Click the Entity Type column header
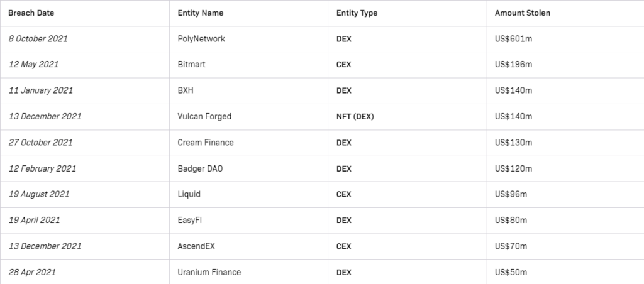Image resolution: width=644 pixels, height=284 pixels. (357, 13)
